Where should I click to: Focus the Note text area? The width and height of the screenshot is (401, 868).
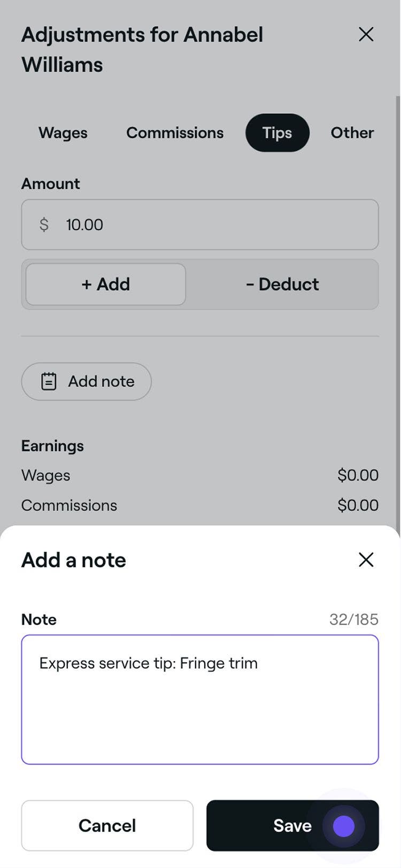coord(200,699)
